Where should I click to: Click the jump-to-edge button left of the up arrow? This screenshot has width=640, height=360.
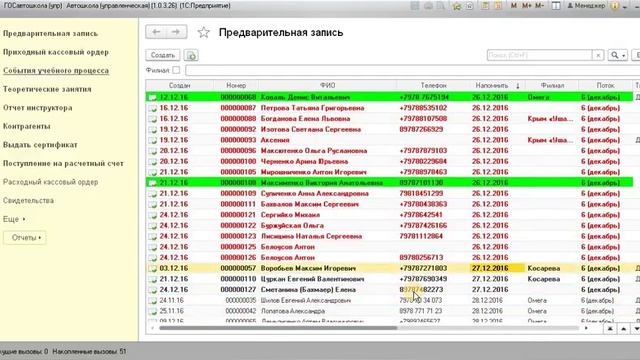(x=610, y=329)
